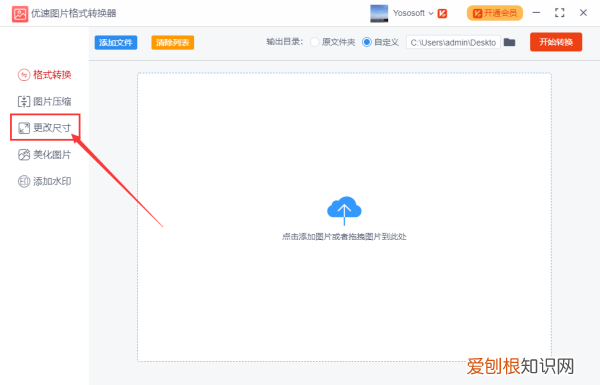This screenshot has width=600, height=385.
Task: Click the 开始转换 button
Action: [x=556, y=42]
